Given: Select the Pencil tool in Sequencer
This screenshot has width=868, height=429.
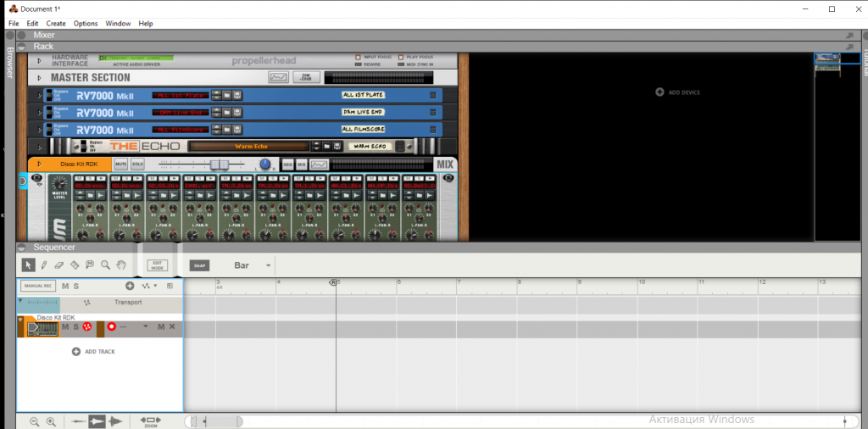Looking at the screenshot, I should coord(44,265).
